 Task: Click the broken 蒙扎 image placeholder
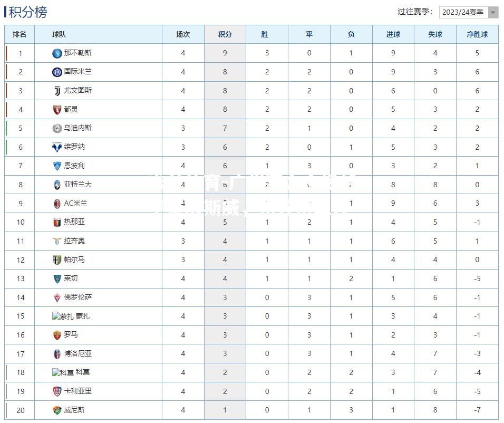(x=63, y=316)
